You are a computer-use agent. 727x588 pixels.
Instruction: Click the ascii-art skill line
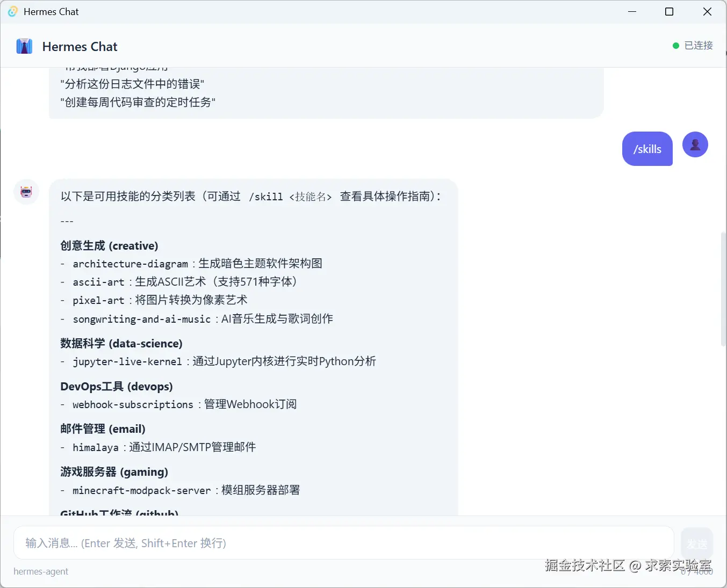(179, 282)
